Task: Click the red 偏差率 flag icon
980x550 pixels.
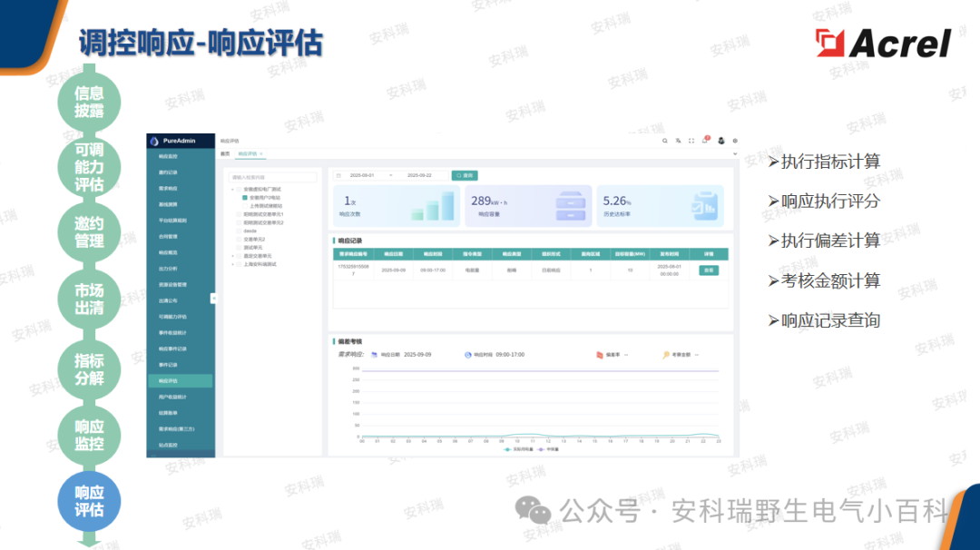Action: click(x=599, y=354)
